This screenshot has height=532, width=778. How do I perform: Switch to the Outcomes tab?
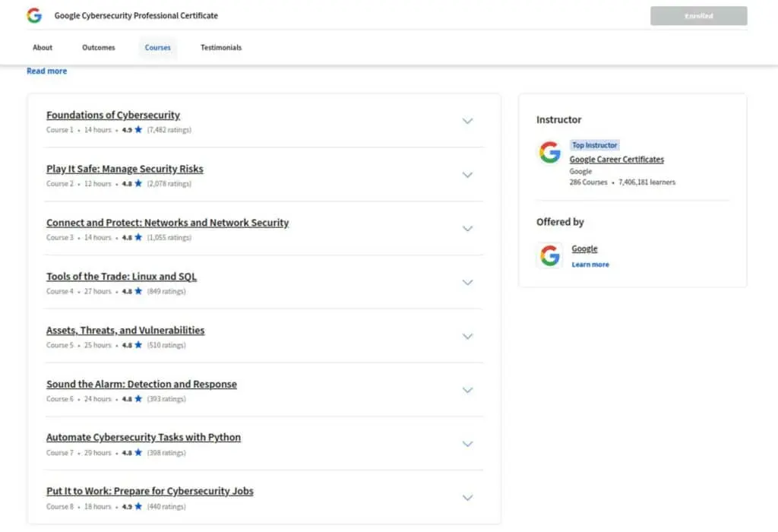(98, 48)
